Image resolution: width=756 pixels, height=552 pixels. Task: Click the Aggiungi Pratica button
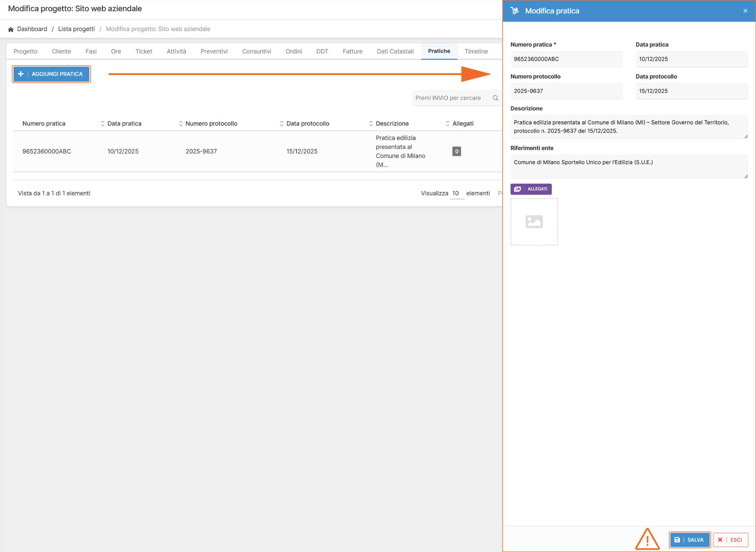pyautogui.click(x=51, y=74)
